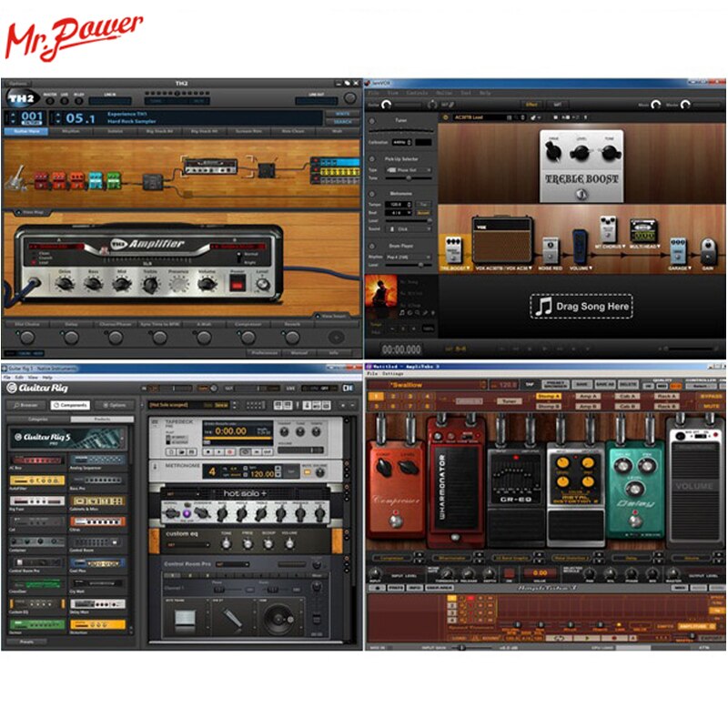Open the Settings menu in AmpliTube

tap(393, 374)
